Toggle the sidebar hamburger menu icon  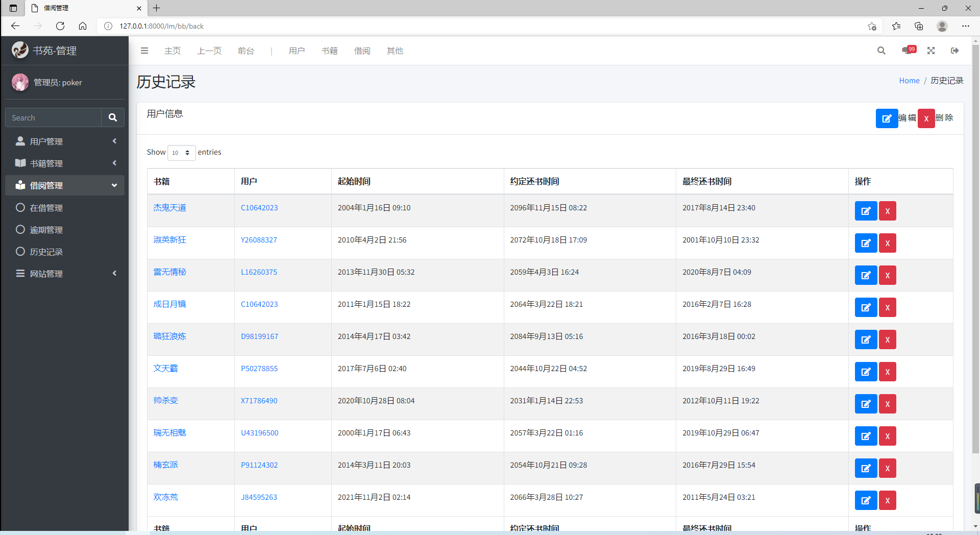tap(144, 51)
